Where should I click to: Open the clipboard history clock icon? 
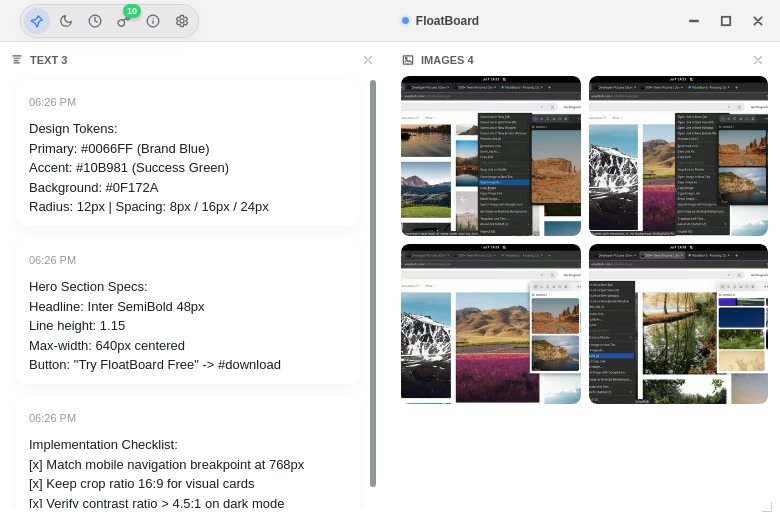click(95, 21)
